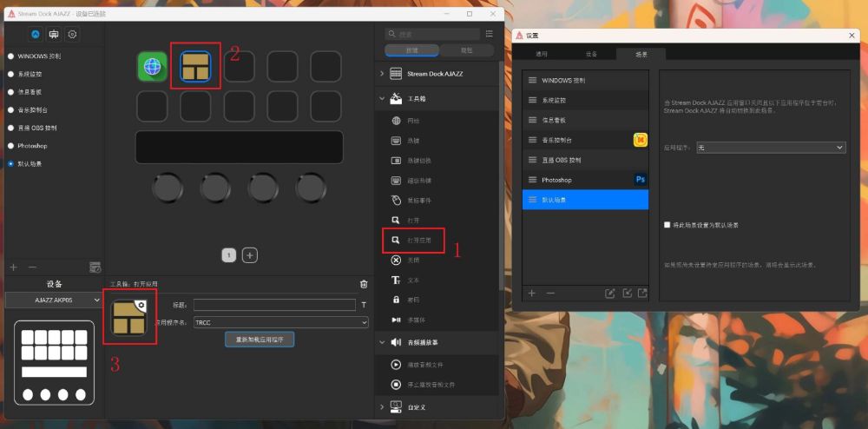Image resolution: width=868 pixels, height=429 pixels.
Task: Click the 重新加载应用程序 reload applications button
Action: click(260, 340)
